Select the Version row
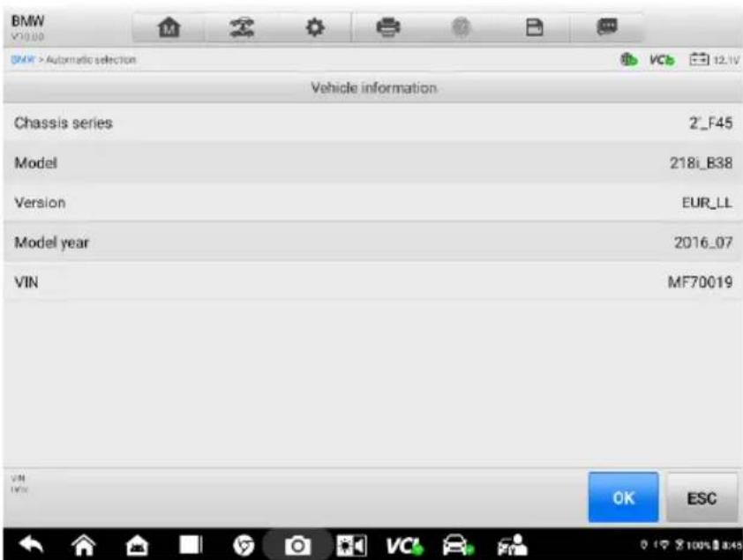 372,203
